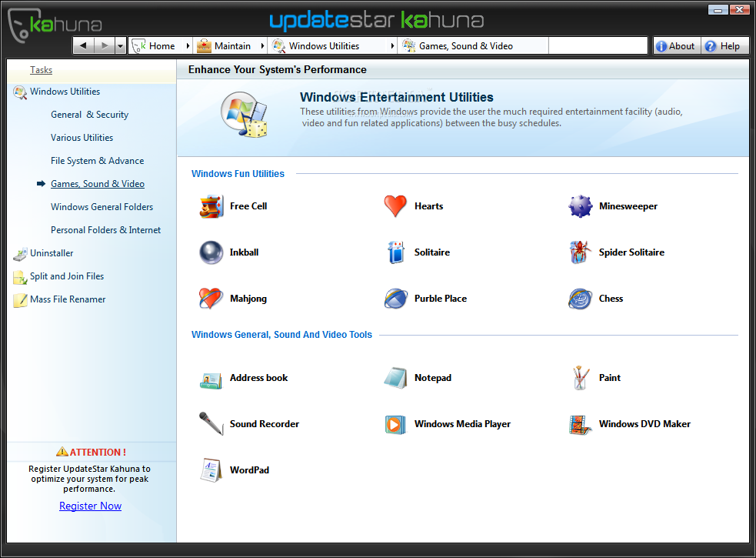Click the Games, Sound & Video breadcrumb text
The image size is (756, 558).
[x=466, y=46]
